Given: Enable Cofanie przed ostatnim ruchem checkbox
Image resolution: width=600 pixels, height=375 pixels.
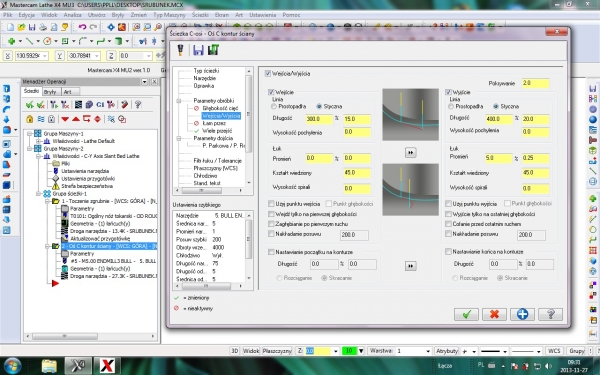Looking at the screenshot, I should point(448,224).
